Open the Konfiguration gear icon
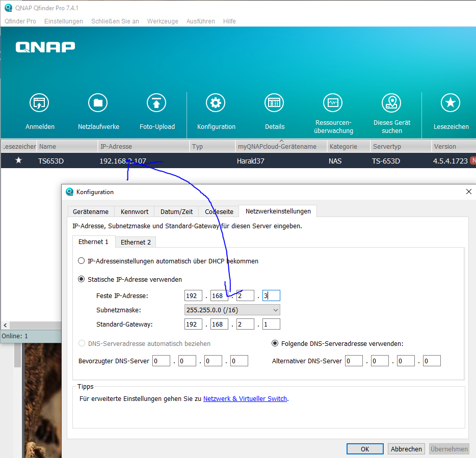Screen dimensions: 476x458 216,103
